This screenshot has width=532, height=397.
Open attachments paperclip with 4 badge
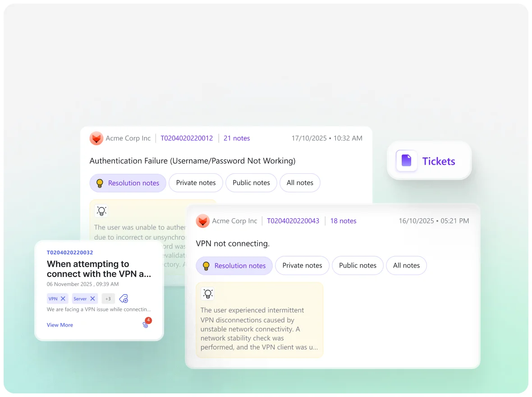coord(146,324)
